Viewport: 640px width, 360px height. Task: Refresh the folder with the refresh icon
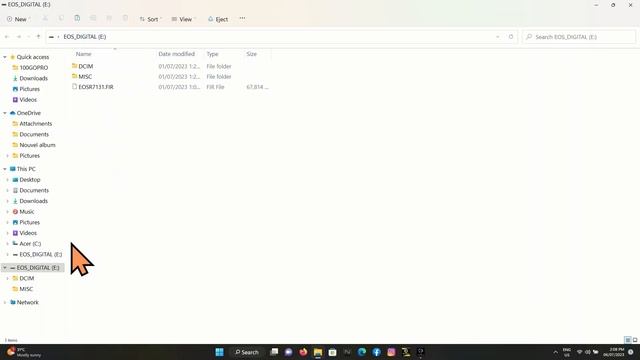[511, 37]
